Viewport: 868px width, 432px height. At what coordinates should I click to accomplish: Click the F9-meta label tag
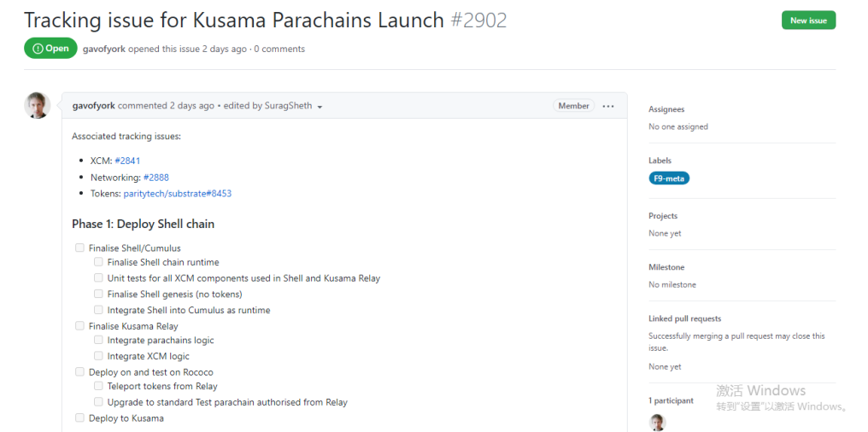pyautogui.click(x=669, y=178)
